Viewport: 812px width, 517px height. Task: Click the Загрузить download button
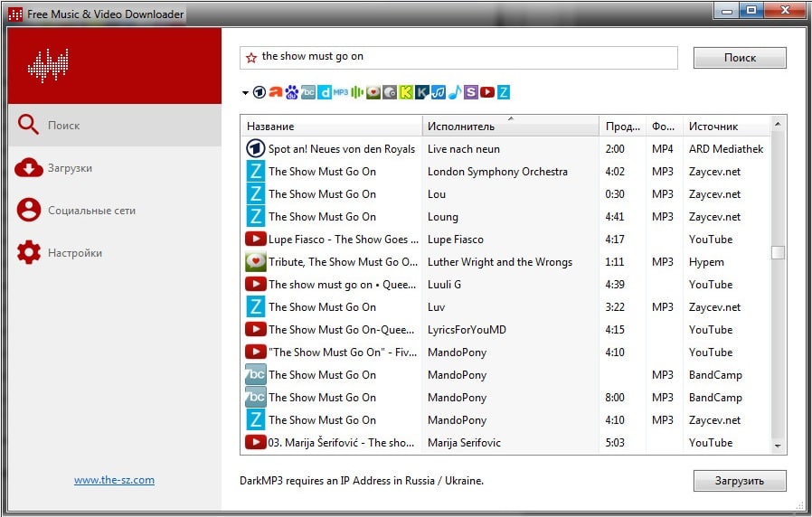pos(740,481)
